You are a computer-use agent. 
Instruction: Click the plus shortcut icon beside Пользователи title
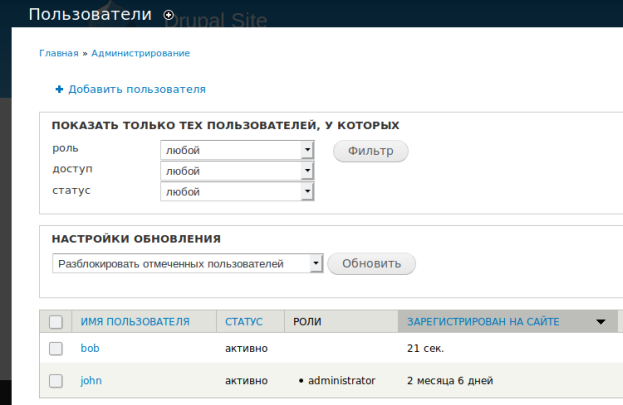[x=168, y=15]
